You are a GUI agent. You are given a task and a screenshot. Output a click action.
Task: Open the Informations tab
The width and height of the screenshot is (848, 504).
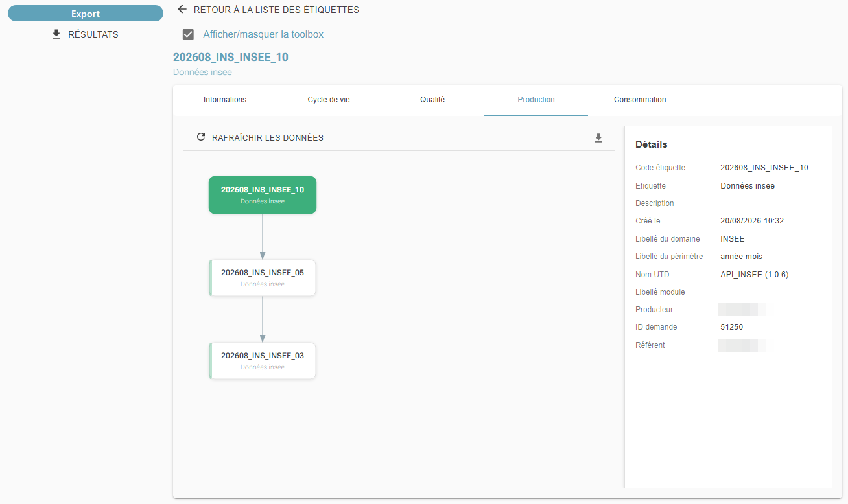coord(225,100)
